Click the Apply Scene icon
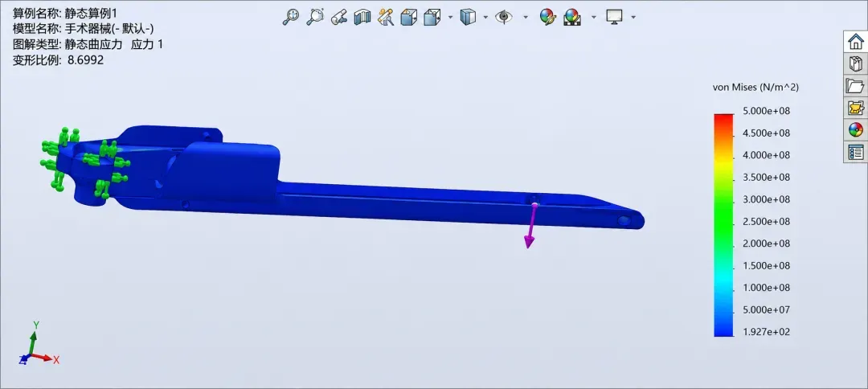The image size is (868, 389). 572,17
